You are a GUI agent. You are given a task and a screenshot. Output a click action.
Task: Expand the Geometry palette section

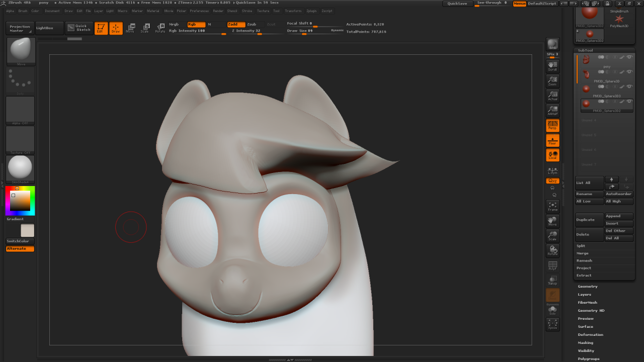point(588,287)
